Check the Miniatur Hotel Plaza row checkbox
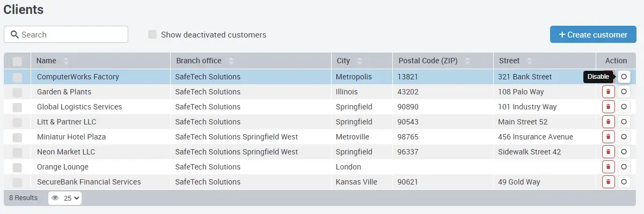Image resolution: width=644 pixels, height=214 pixels. [x=17, y=137]
